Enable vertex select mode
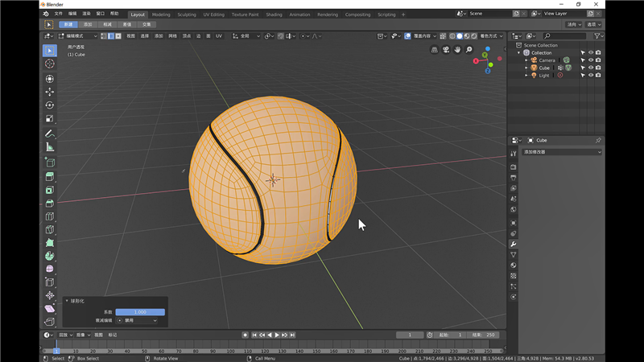Screen dimensions: 644x362 click(104, 36)
